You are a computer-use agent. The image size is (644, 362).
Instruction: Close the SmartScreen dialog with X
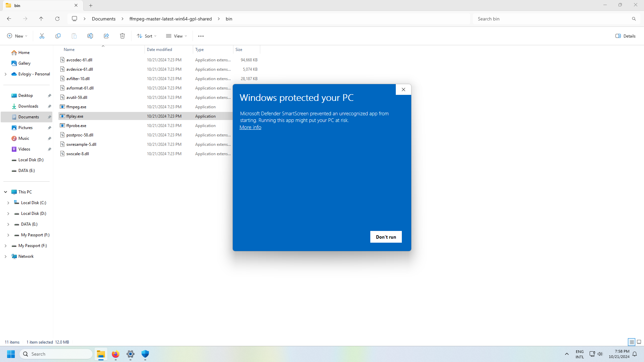(x=404, y=89)
